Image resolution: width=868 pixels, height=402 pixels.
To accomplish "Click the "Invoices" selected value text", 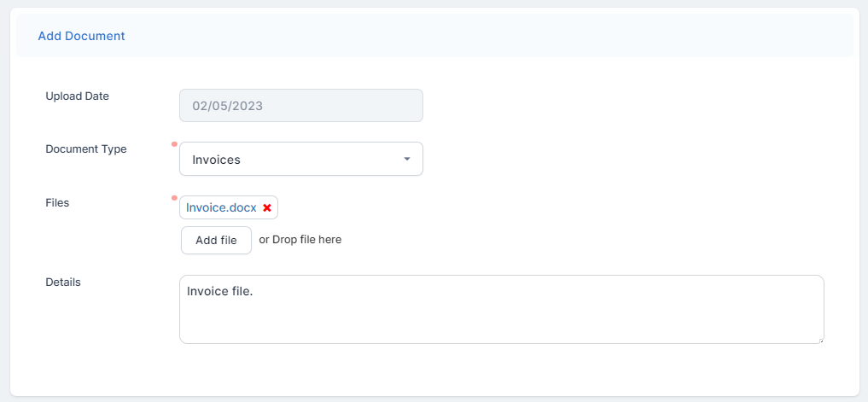I will [x=216, y=160].
